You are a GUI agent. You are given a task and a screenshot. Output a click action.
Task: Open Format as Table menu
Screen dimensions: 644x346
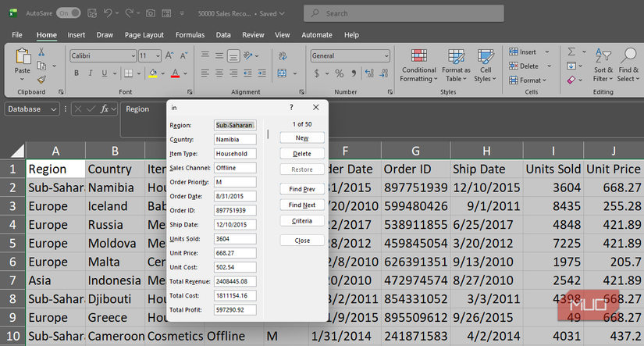point(456,66)
